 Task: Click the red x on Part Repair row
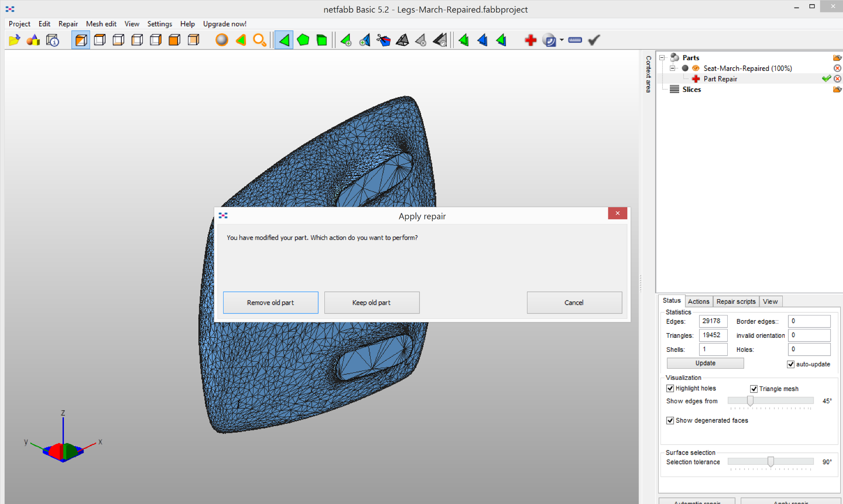[x=837, y=79]
